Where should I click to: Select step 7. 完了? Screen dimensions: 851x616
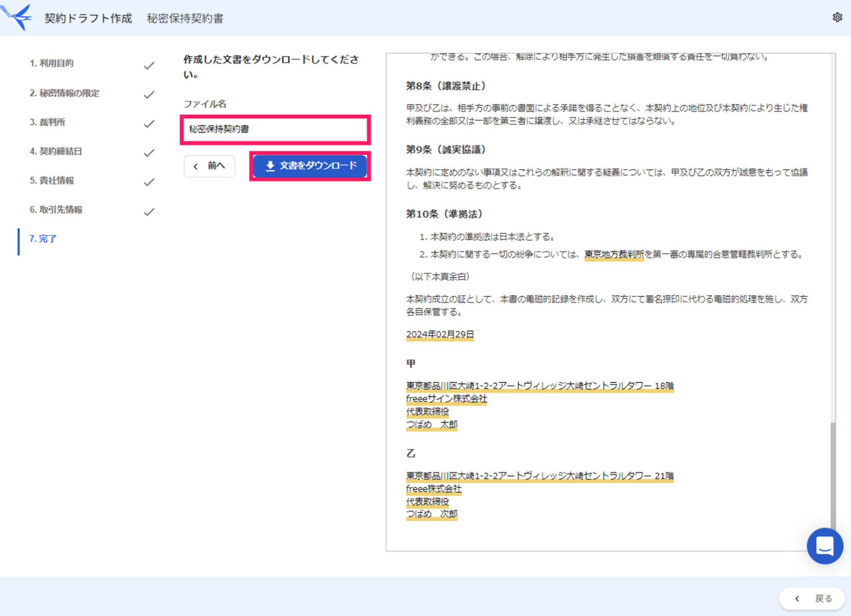point(43,239)
